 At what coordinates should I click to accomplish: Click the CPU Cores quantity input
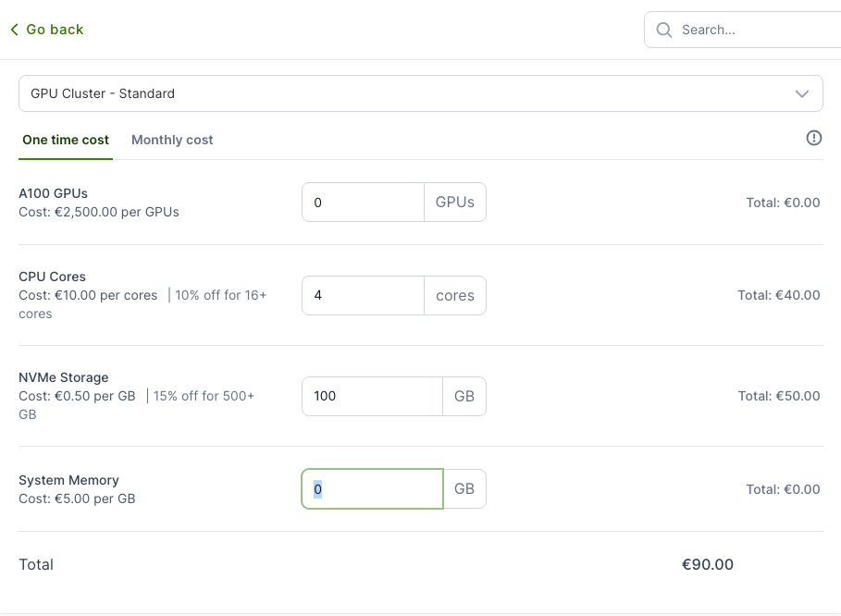click(363, 296)
